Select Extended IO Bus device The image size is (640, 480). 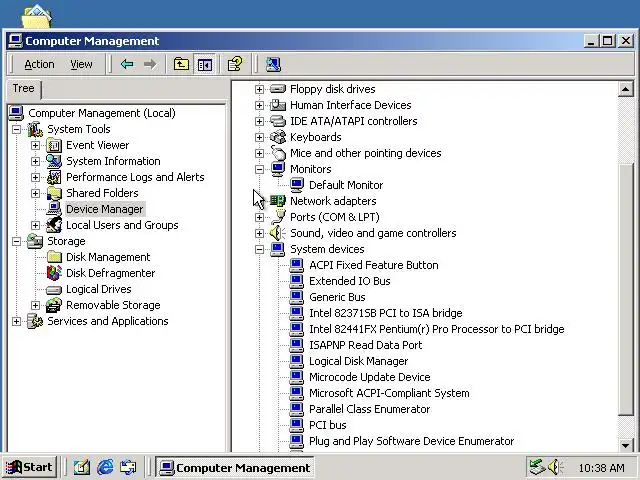(x=349, y=281)
